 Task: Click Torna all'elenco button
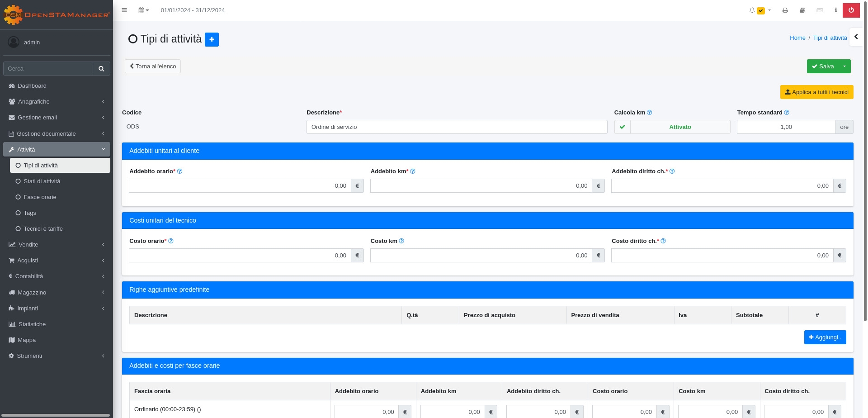tap(153, 66)
